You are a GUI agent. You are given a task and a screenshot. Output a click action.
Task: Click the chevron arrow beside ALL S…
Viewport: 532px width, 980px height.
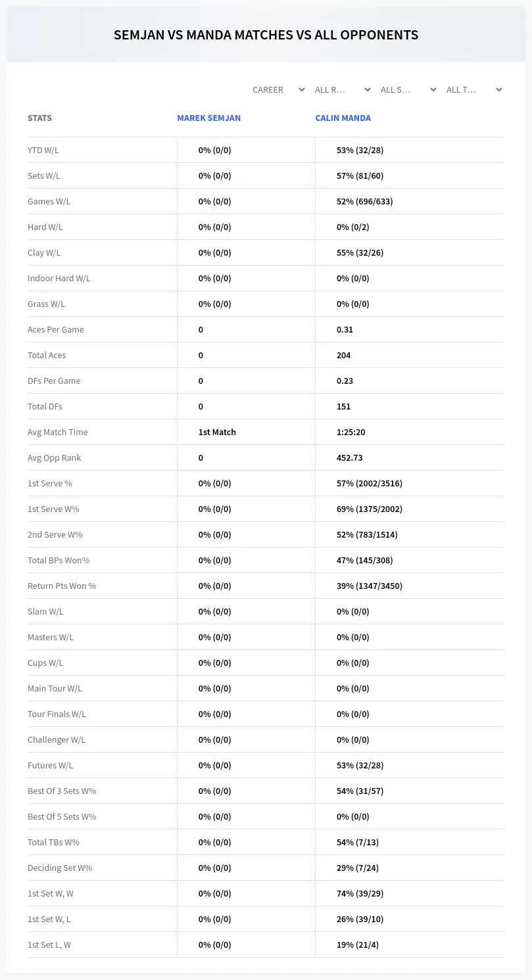coord(433,89)
